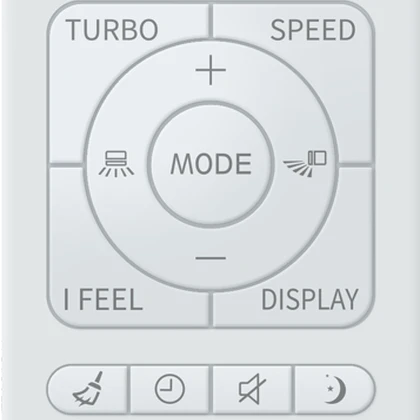Click the round MODE center button
Image resolution: width=420 pixels, height=420 pixels.
tap(211, 165)
